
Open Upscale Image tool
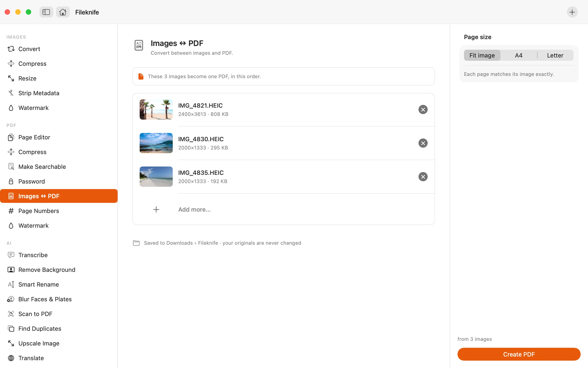(59, 343)
